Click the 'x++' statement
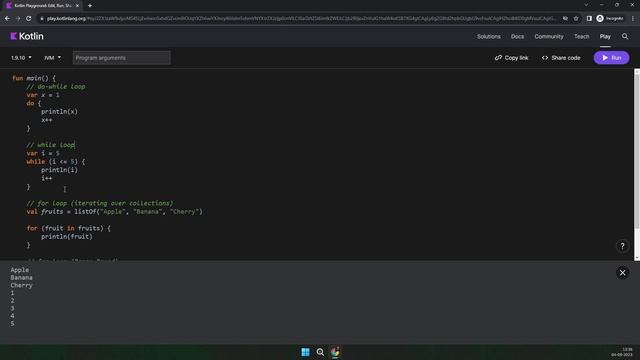The image size is (640, 360). point(47,120)
